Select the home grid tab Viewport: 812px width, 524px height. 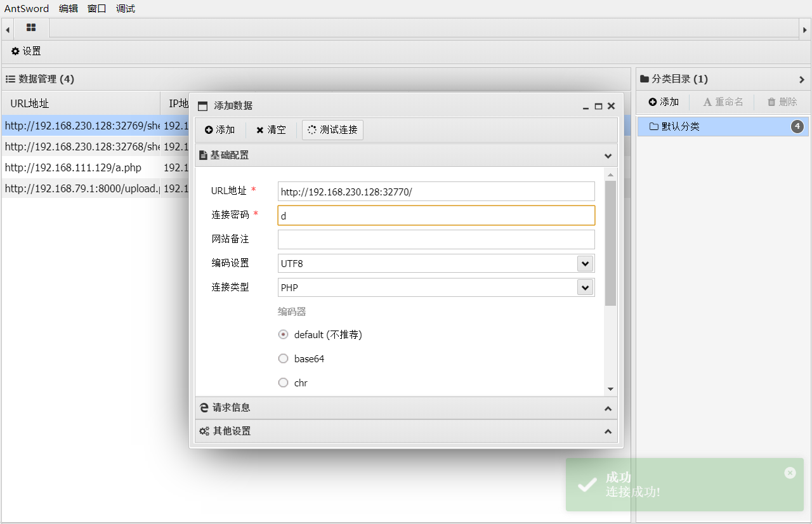pyautogui.click(x=31, y=28)
